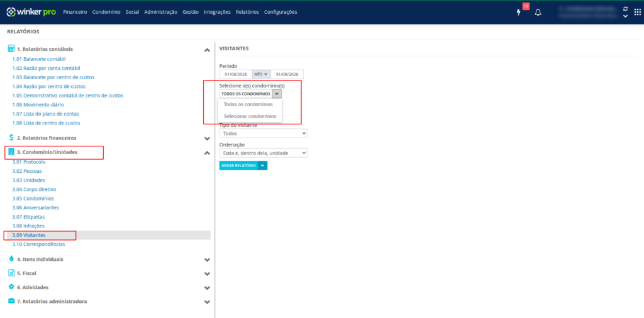Open report 1.03 Balancete por centro de custos
The width and height of the screenshot is (644, 318).
(53, 77)
